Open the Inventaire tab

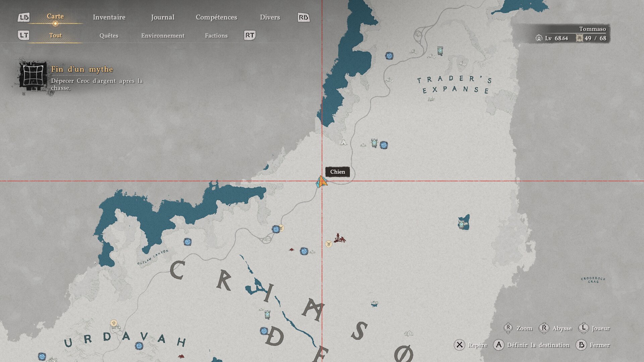click(109, 17)
